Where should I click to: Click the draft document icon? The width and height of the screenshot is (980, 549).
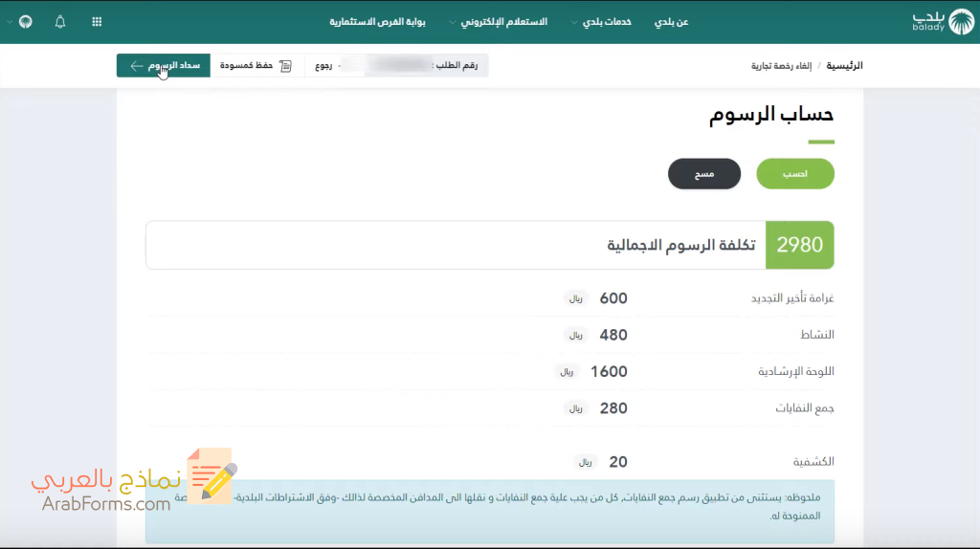[x=285, y=66]
